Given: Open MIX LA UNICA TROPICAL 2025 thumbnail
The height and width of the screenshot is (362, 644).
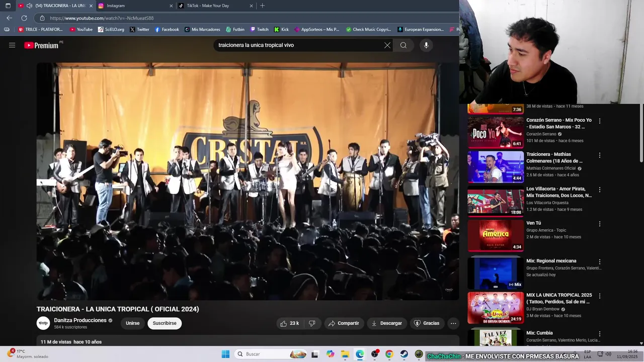Looking at the screenshot, I should (496, 308).
